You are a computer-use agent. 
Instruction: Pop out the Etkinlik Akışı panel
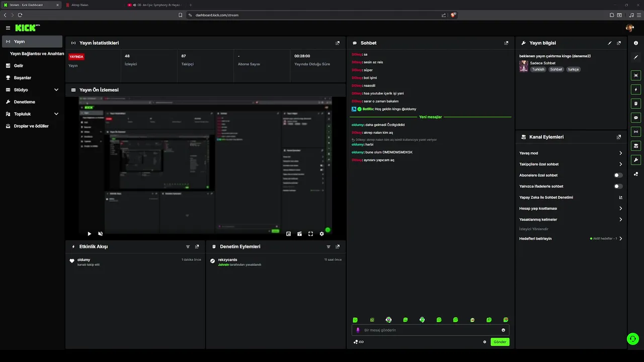pos(197,247)
